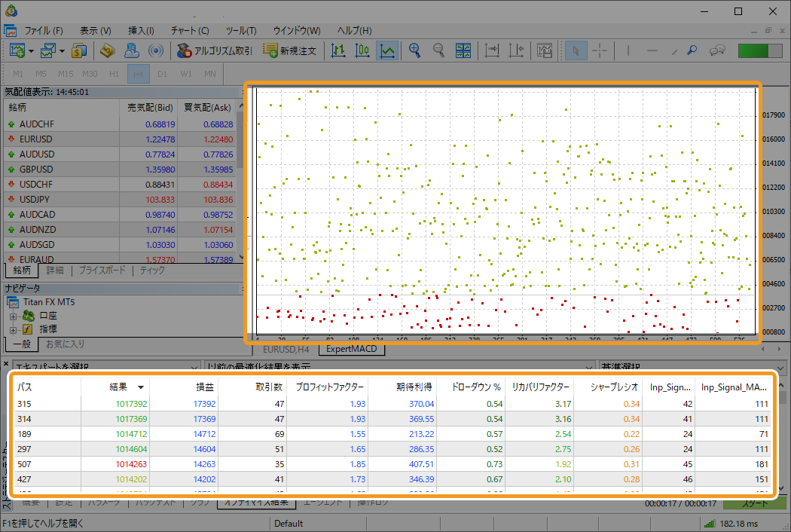Click the tile windows grid icon
The width and height of the screenshot is (791, 532).
tap(463, 50)
